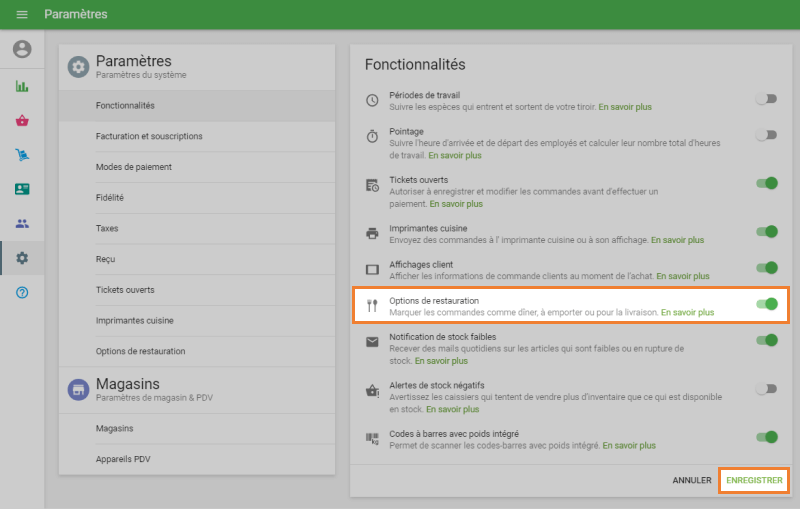The image size is (800, 509).
Task: Click the ANNULER cancel button
Action: click(692, 480)
